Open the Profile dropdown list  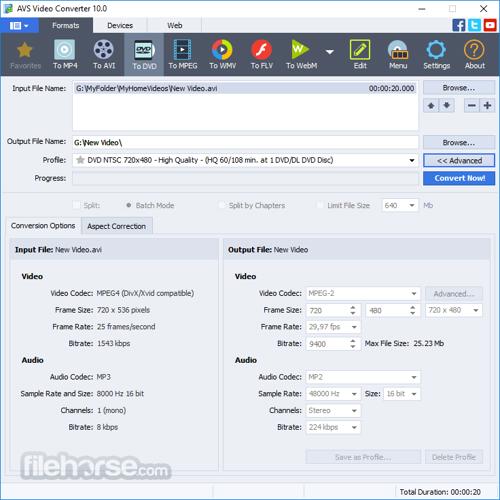[412, 160]
